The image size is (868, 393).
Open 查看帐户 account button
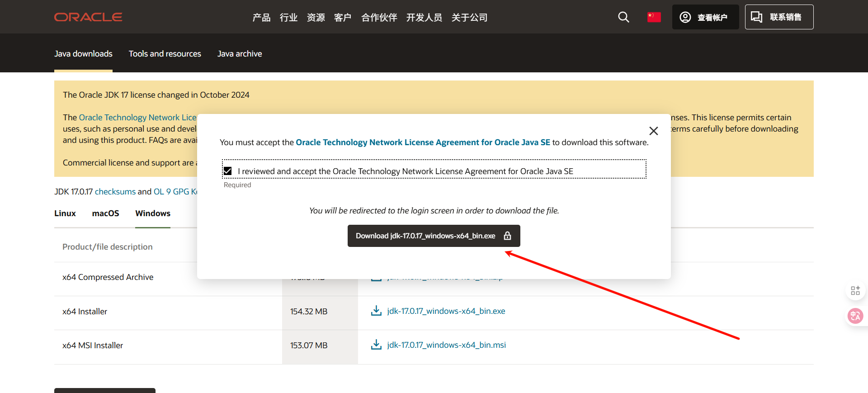click(x=705, y=17)
